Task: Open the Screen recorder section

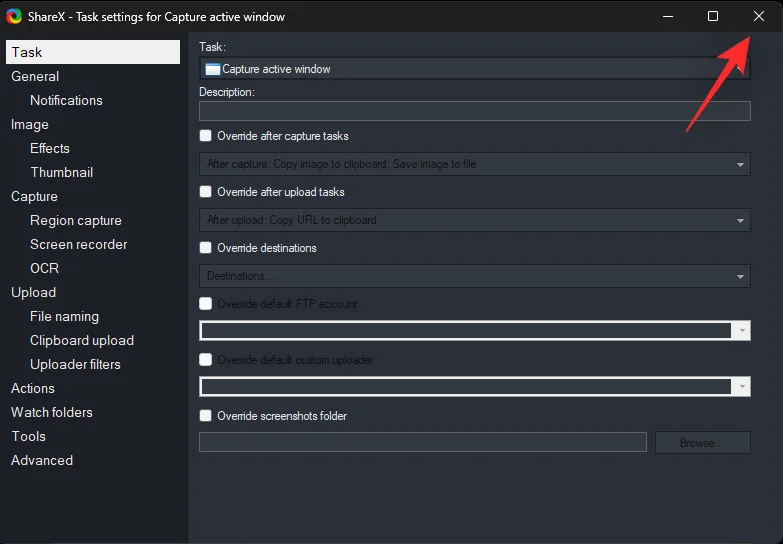Action: (x=79, y=244)
